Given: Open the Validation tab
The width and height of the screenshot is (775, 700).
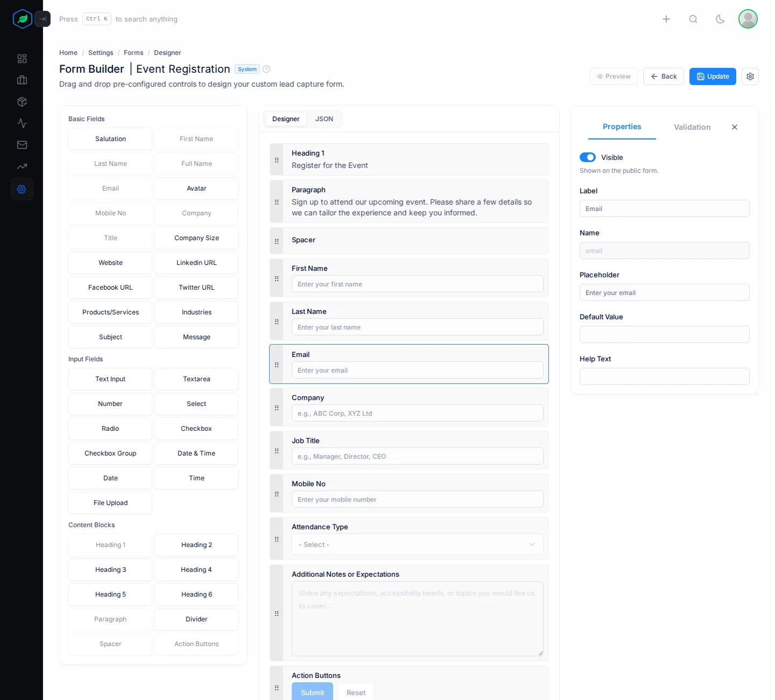Looking at the screenshot, I should point(692,127).
